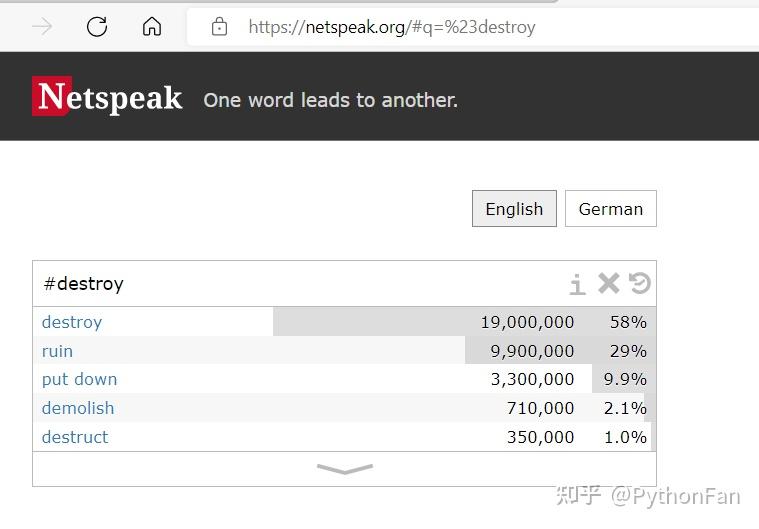This screenshot has height=529, width=759.
Task: Reload the Netspeak page
Action: pyautogui.click(x=97, y=27)
